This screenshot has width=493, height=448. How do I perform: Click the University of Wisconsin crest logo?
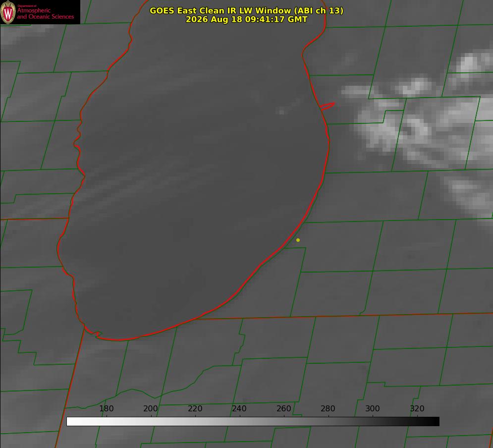pyautogui.click(x=8, y=12)
